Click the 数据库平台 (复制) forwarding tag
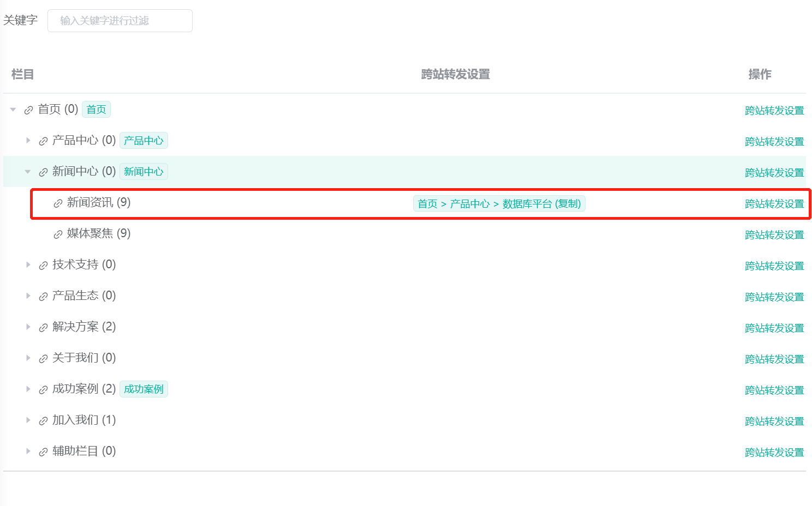 [541, 204]
